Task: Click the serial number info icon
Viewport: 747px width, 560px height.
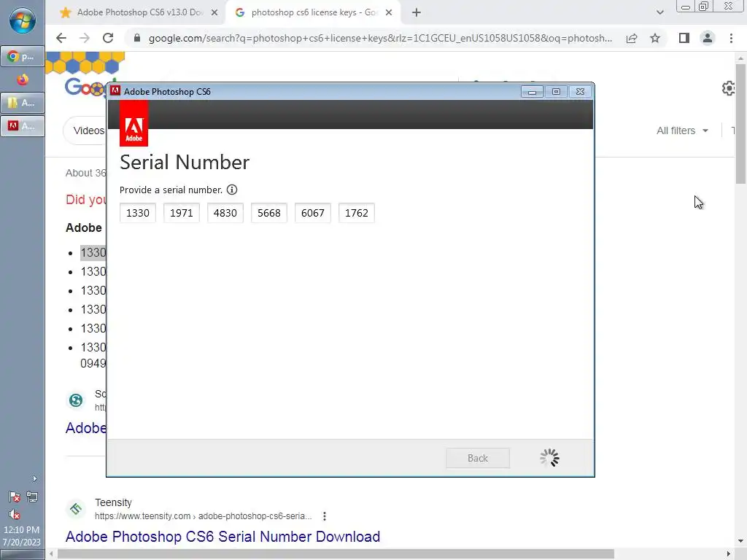Action: tap(232, 190)
